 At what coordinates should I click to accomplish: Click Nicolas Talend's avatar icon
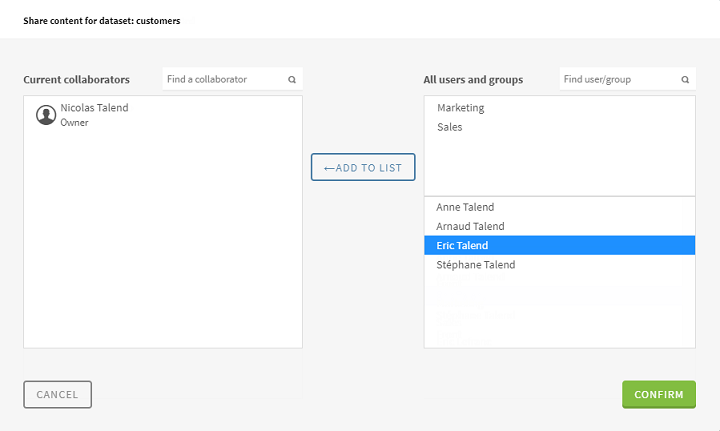tap(46, 115)
